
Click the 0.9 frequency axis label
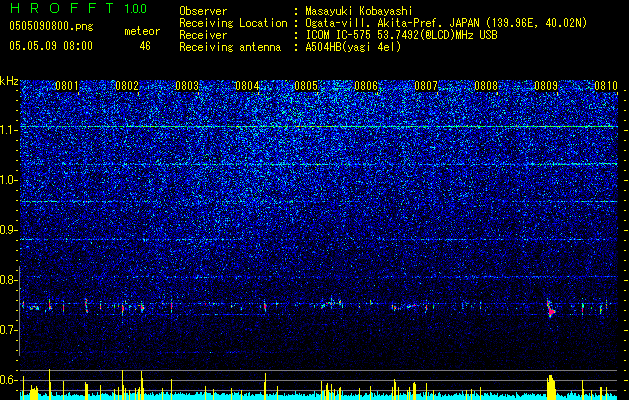pos(8,230)
